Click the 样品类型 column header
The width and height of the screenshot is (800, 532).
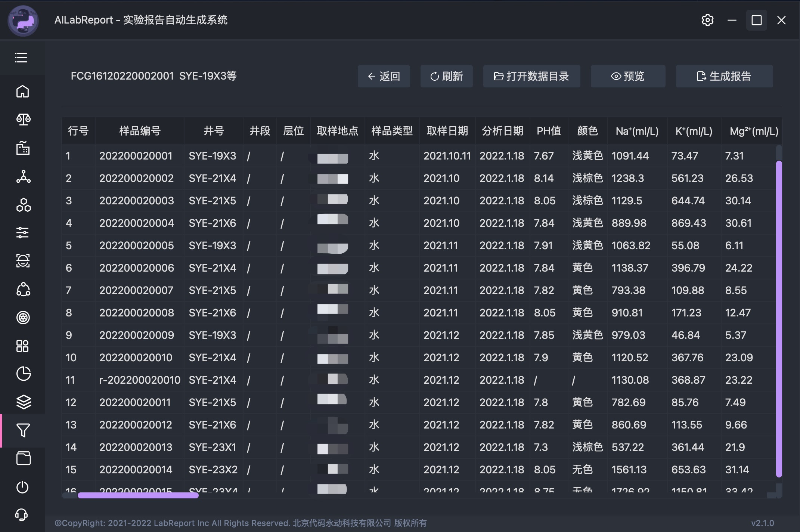[x=392, y=131]
